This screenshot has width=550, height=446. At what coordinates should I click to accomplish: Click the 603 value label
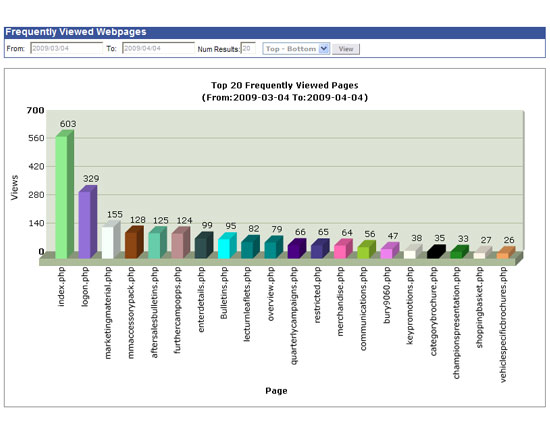pyautogui.click(x=68, y=124)
